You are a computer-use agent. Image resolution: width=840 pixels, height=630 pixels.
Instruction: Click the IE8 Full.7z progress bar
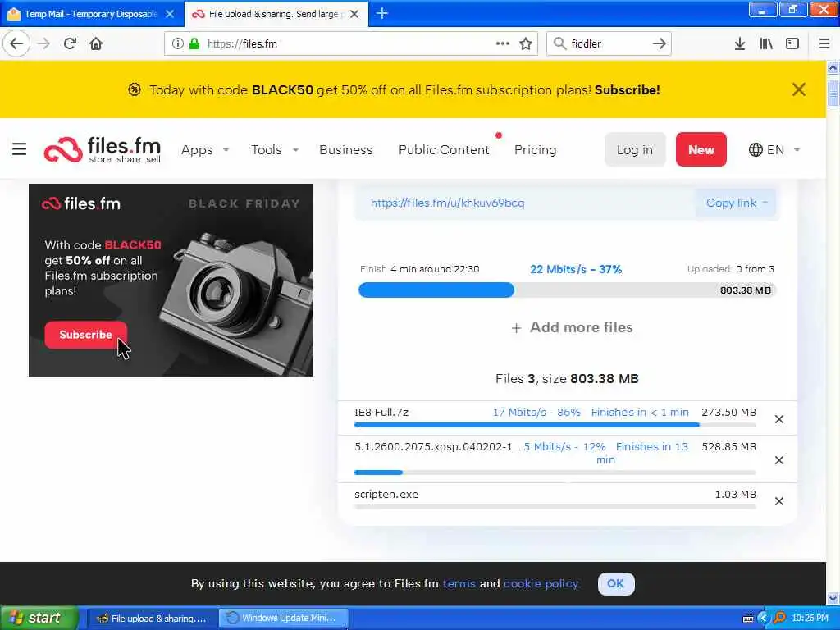555,425
